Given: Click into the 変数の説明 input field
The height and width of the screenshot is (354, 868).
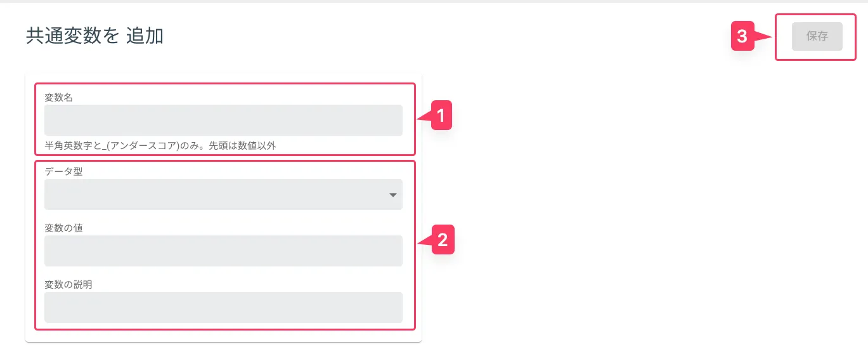Looking at the screenshot, I should (x=223, y=307).
